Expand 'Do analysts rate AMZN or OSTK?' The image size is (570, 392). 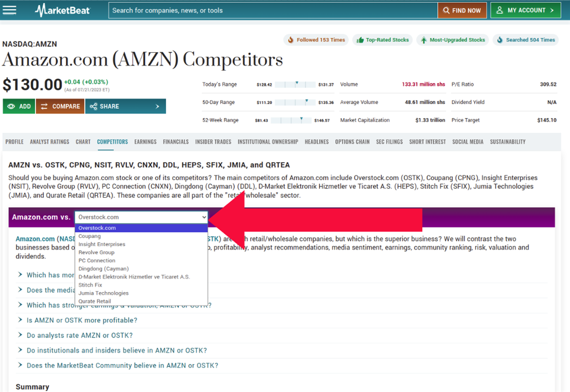click(x=79, y=336)
